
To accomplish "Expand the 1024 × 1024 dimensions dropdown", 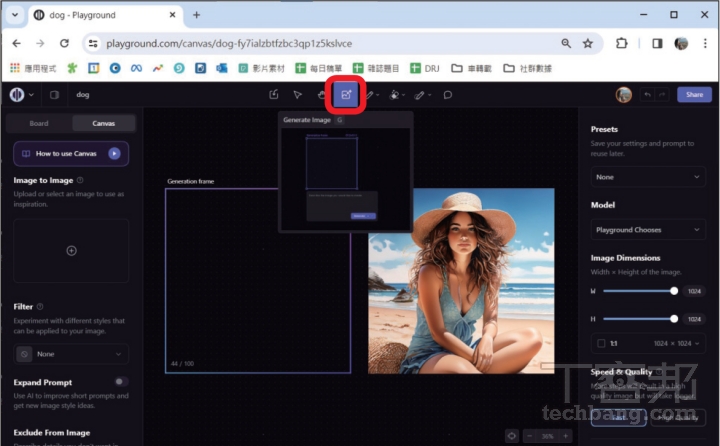I will (676, 343).
